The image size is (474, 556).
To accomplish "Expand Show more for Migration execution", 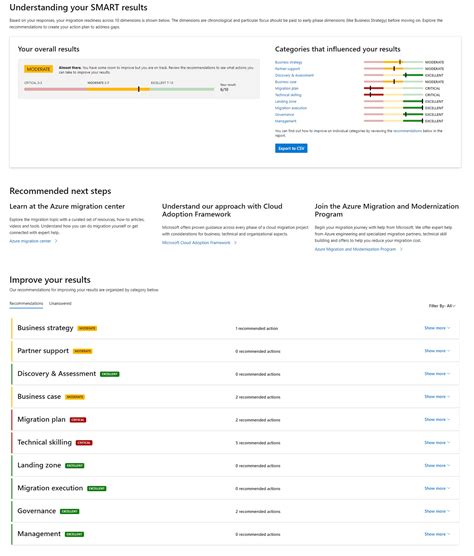I will pos(437,488).
